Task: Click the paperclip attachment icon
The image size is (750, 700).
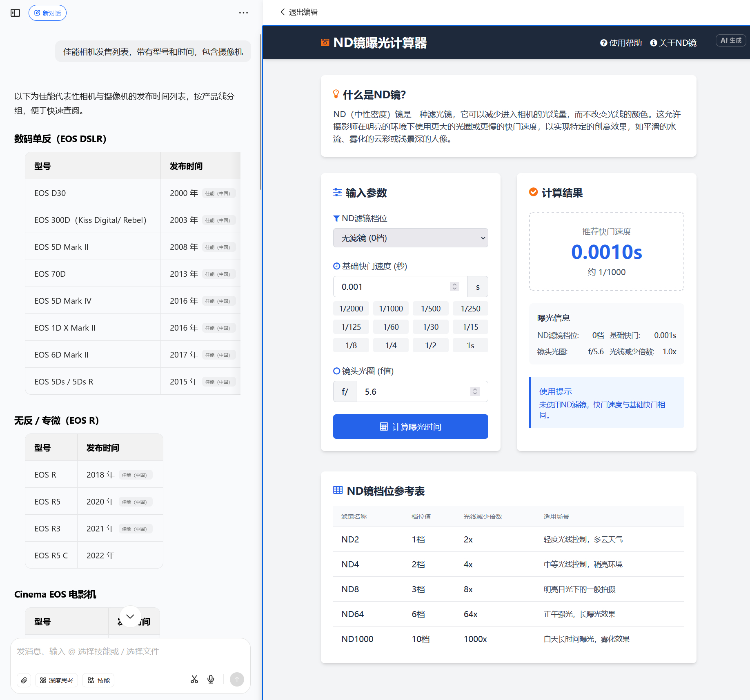Action: tap(24, 680)
